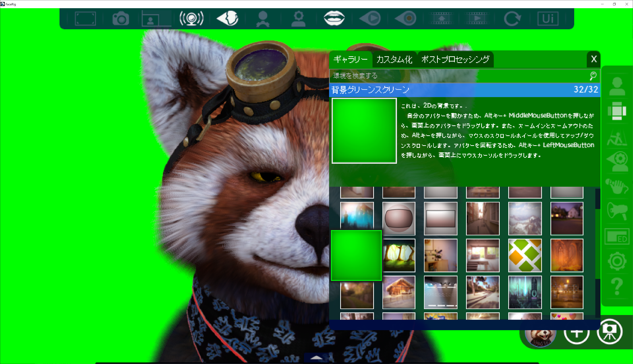This screenshot has width=633, height=364.
Task: Select the night house environment thumbnail
Action: [567, 218]
